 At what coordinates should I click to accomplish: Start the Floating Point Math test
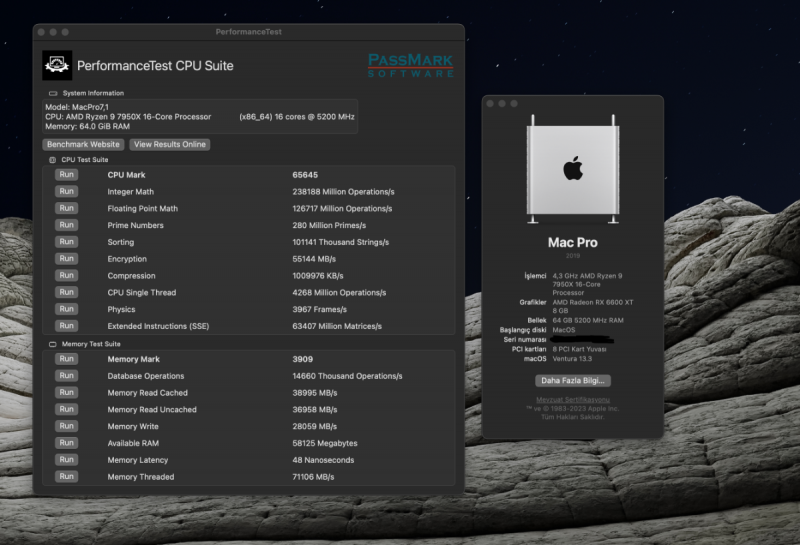coord(66,209)
